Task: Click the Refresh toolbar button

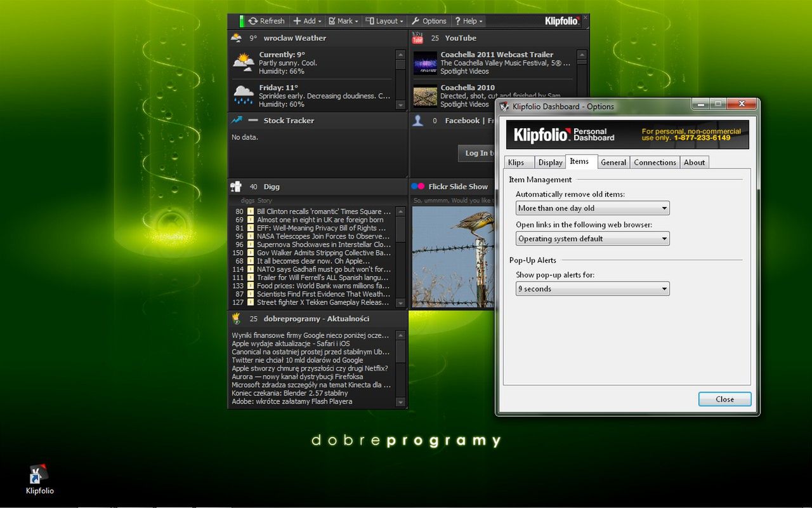Action: click(x=266, y=21)
